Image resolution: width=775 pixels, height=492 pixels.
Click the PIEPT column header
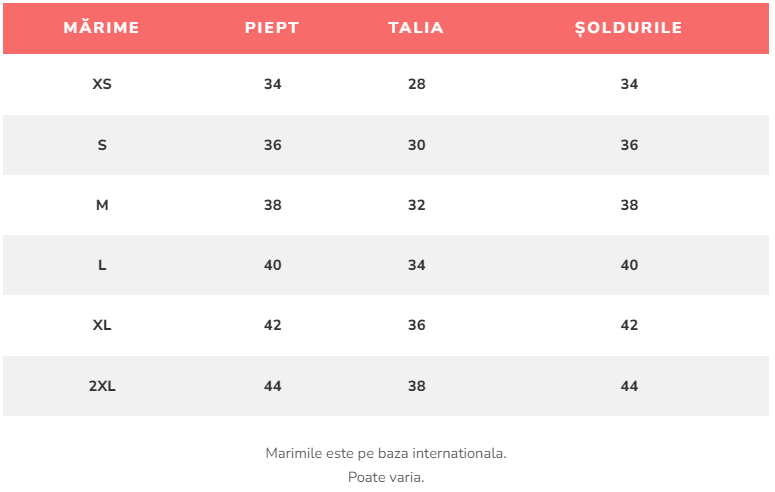click(272, 28)
